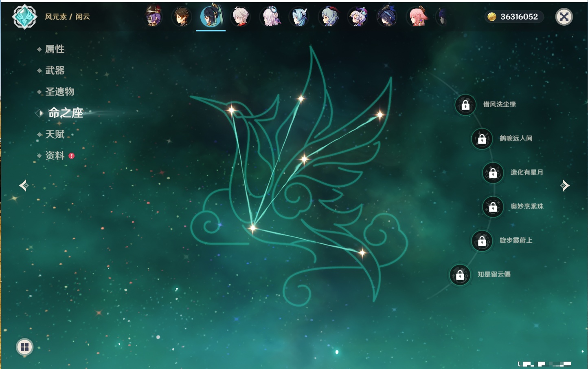Select the purple-haired character with eyepatch and hat
This screenshot has height=369, width=588.
[x=153, y=17]
